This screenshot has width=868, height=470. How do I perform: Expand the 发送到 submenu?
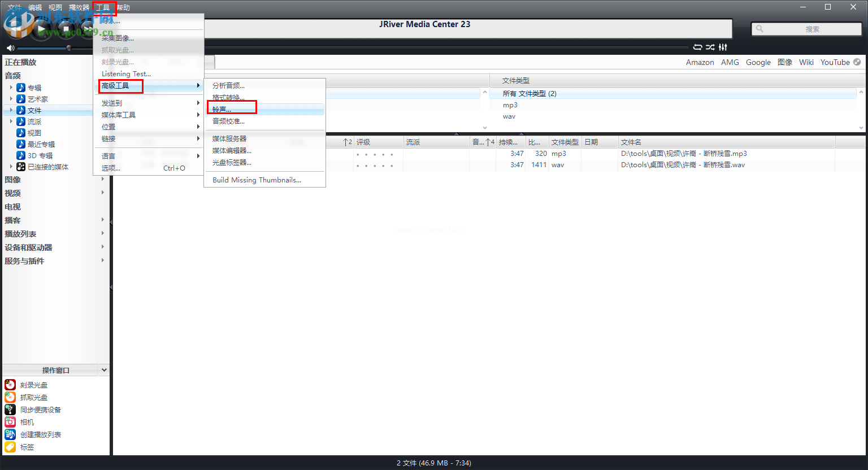click(148, 103)
